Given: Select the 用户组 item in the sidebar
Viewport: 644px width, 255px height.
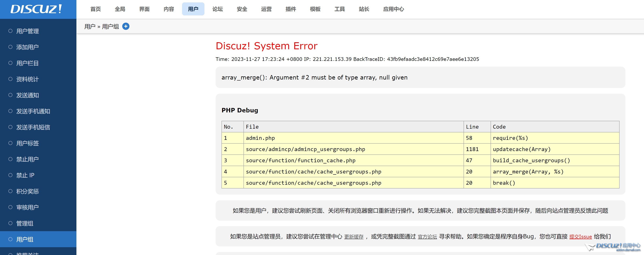Looking at the screenshot, I should pyautogui.click(x=25, y=239).
